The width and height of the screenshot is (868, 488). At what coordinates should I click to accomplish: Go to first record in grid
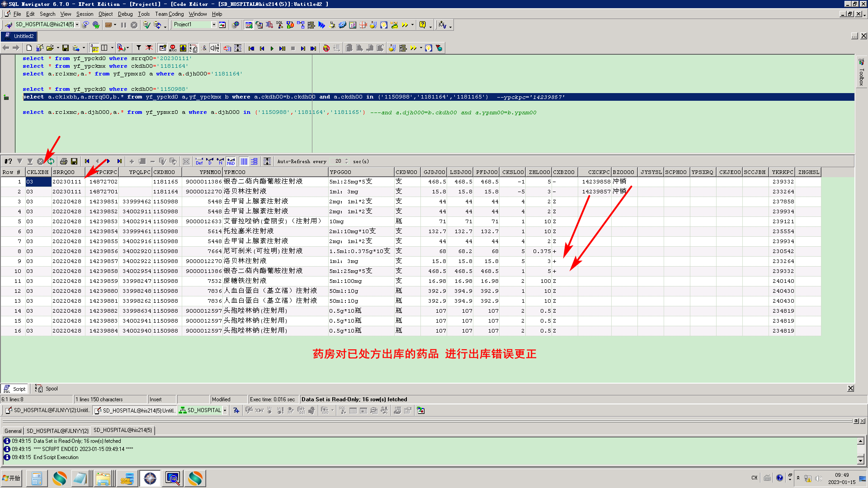[87, 161]
